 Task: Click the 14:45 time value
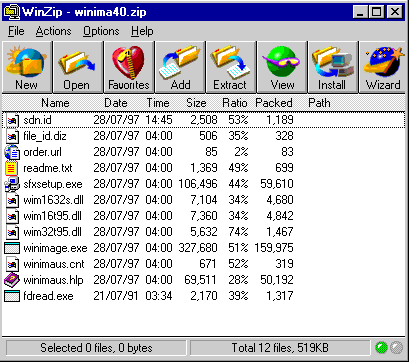pyautogui.click(x=159, y=120)
